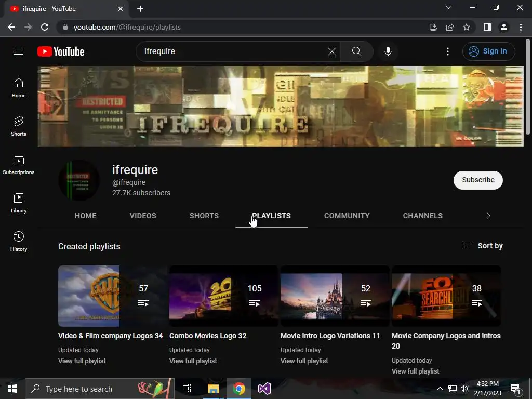
Task: Open File Explorer from taskbar
Action: pyautogui.click(x=214, y=389)
